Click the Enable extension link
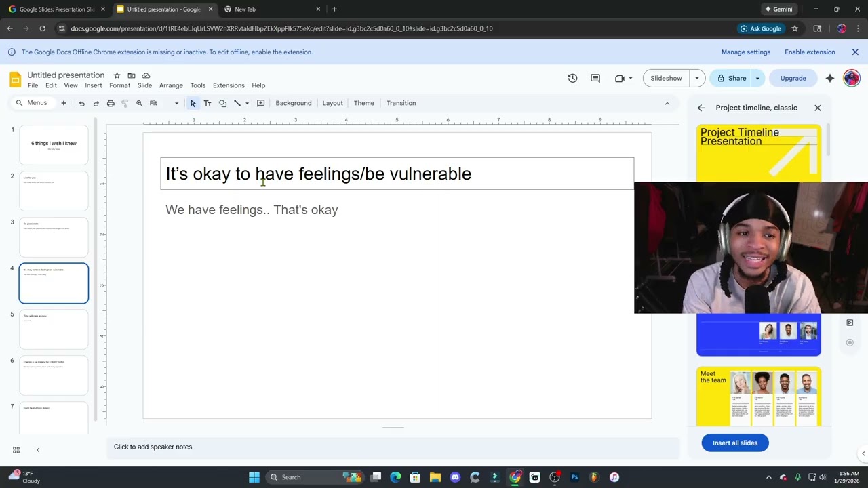The height and width of the screenshot is (488, 868). click(x=810, y=52)
